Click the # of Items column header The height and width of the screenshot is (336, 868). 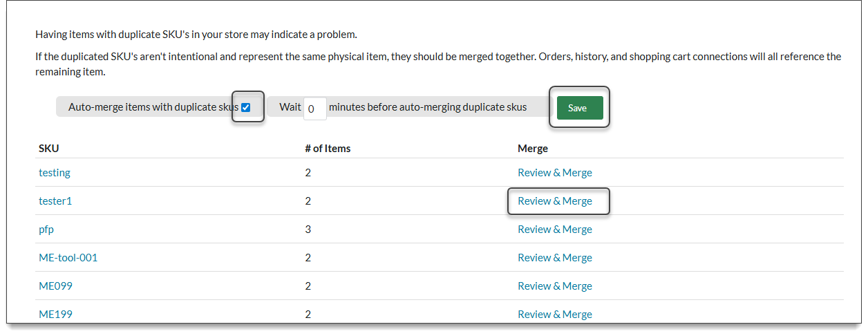pos(328,149)
